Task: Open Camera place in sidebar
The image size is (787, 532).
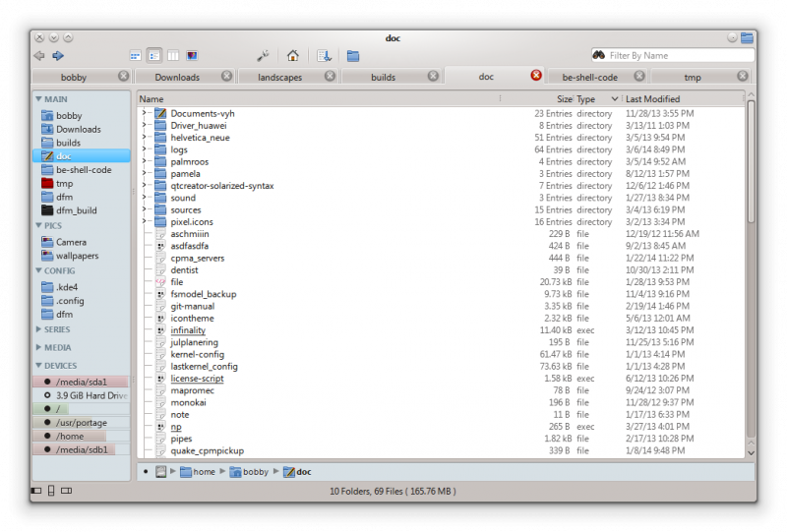Action: (82, 243)
